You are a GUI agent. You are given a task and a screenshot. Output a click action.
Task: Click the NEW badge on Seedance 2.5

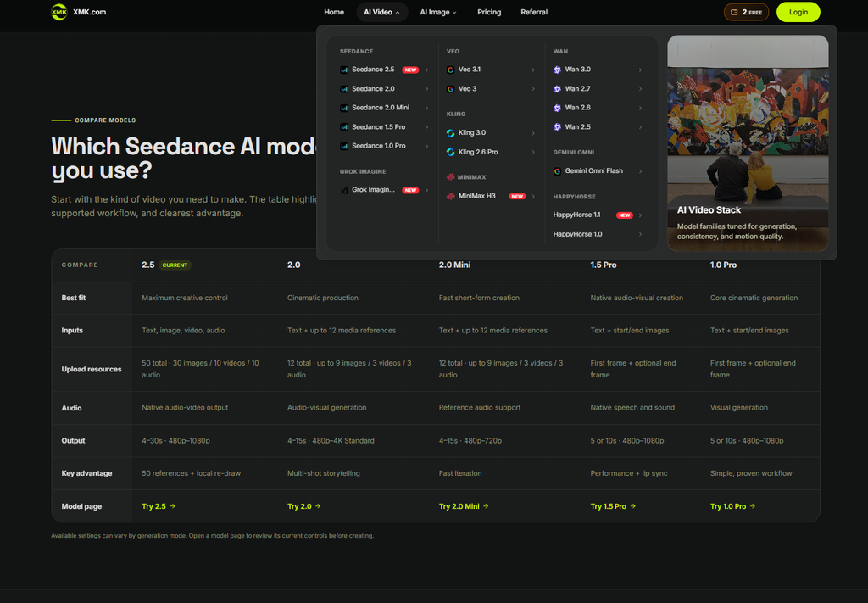click(x=410, y=70)
